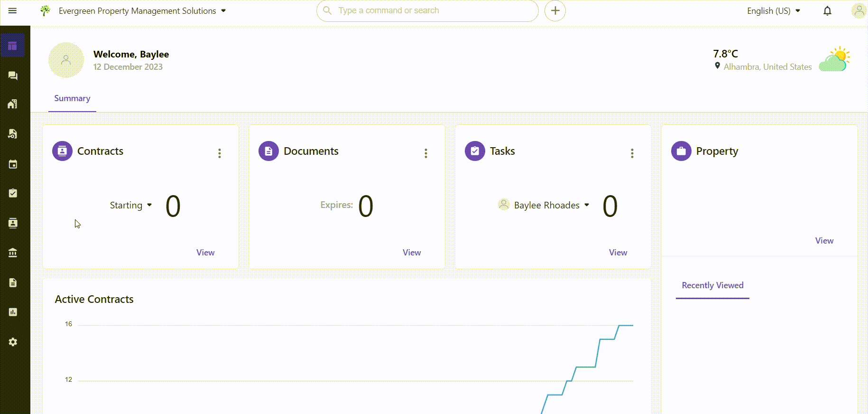The width and height of the screenshot is (868, 414).
Task: Open the English (US) language dropdown
Action: coord(774,11)
